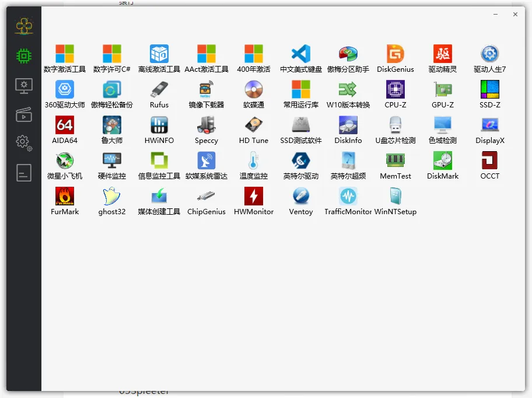
Task: Open 离线激活工具 icon
Action: pyautogui.click(x=159, y=54)
